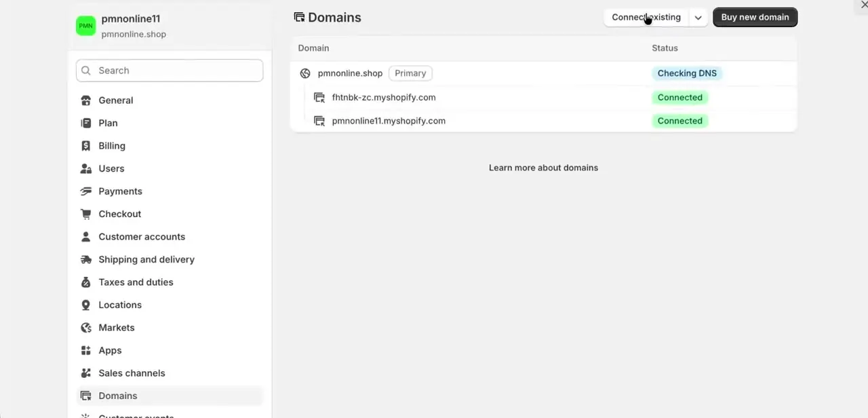Open Customer accounts settings
868x418 pixels.
(x=142, y=237)
